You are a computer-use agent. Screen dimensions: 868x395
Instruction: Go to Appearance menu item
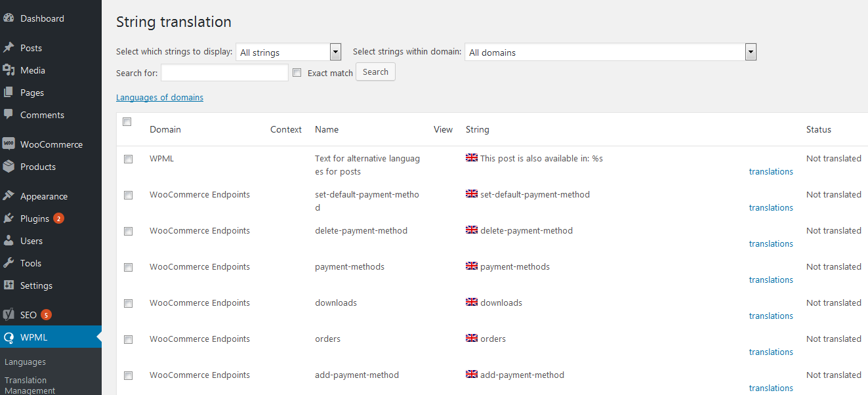click(44, 196)
